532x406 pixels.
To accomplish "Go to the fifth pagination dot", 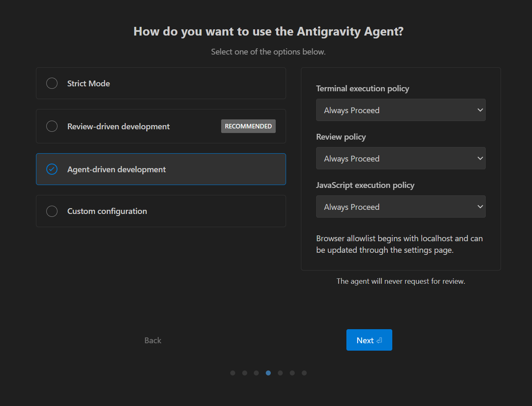I will [280, 373].
